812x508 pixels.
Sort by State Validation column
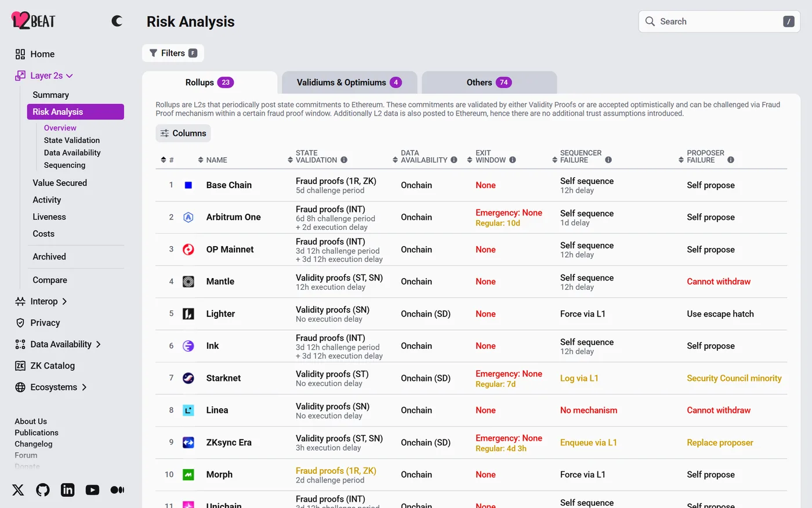313,157
